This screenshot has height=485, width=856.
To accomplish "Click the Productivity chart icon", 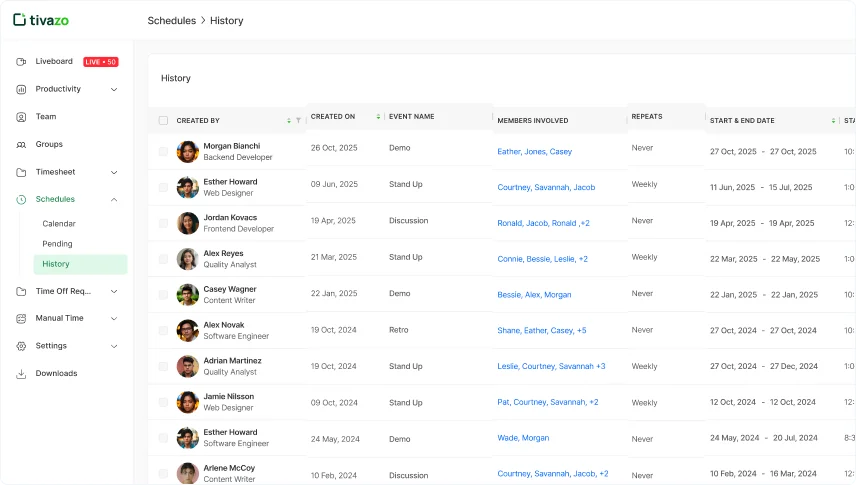I will click(x=21, y=89).
